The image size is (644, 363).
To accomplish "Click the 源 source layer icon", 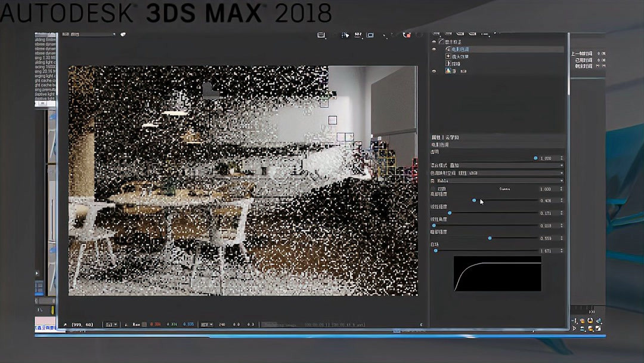I will click(x=448, y=70).
